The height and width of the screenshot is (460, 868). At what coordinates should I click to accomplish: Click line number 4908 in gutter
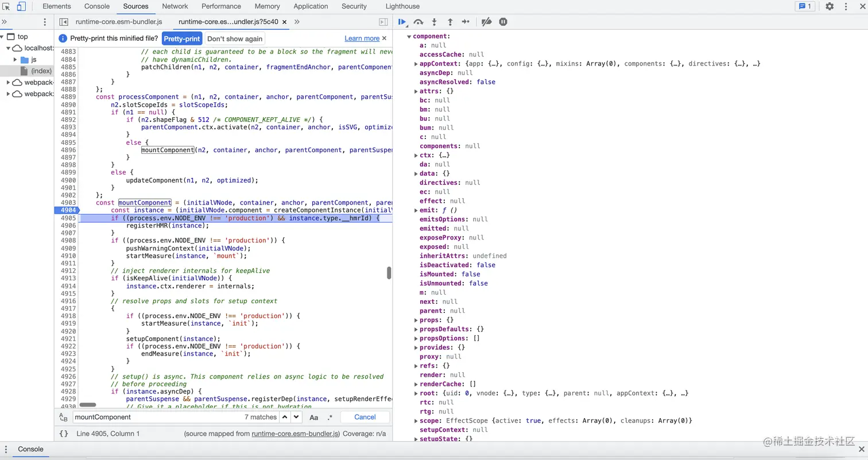coord(68,241)
